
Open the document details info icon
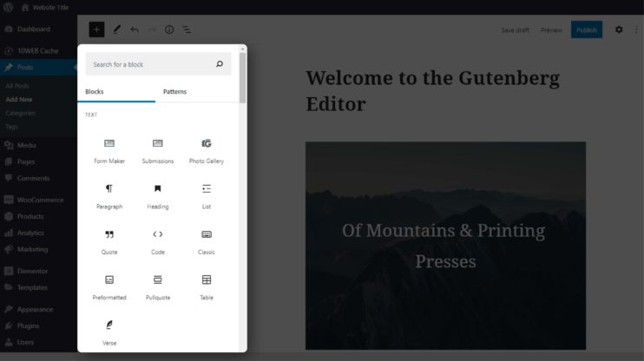tap(169, 30)
